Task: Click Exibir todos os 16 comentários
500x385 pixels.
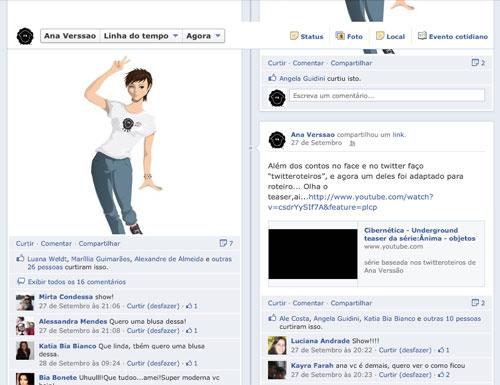Action: pyautogui.click(x=77, y=282)
